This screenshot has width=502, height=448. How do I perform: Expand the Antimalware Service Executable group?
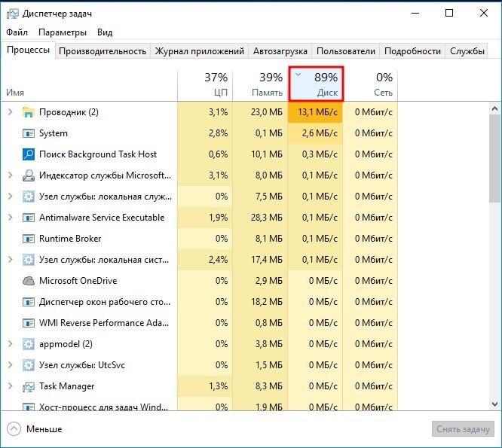coord(11,218)
